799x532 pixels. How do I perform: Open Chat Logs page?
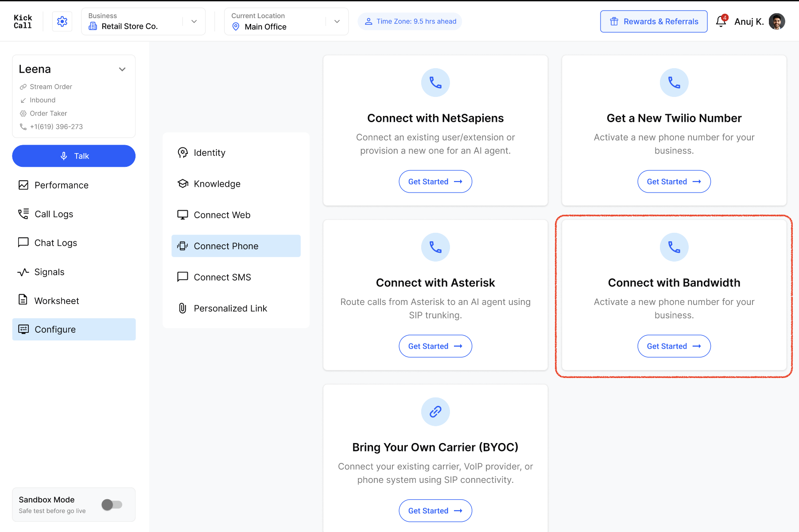tap(74, 243)
